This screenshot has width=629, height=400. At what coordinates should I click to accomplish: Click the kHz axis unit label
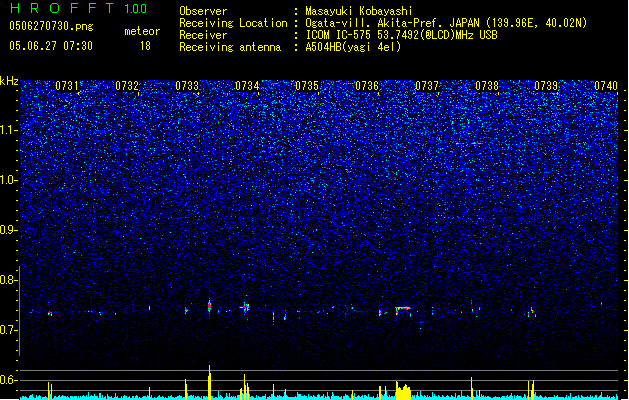point(9,81)
